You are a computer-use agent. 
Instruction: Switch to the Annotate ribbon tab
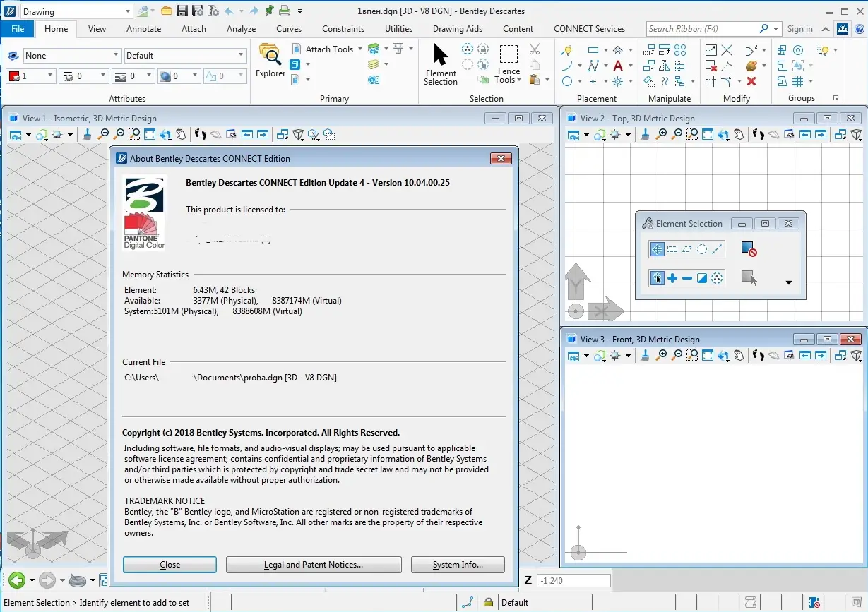pos(143,29)
